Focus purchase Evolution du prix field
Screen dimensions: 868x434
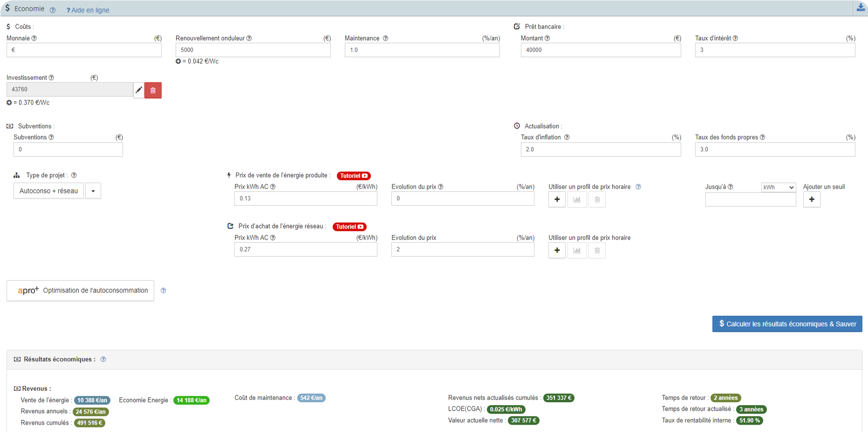[463, 249]
